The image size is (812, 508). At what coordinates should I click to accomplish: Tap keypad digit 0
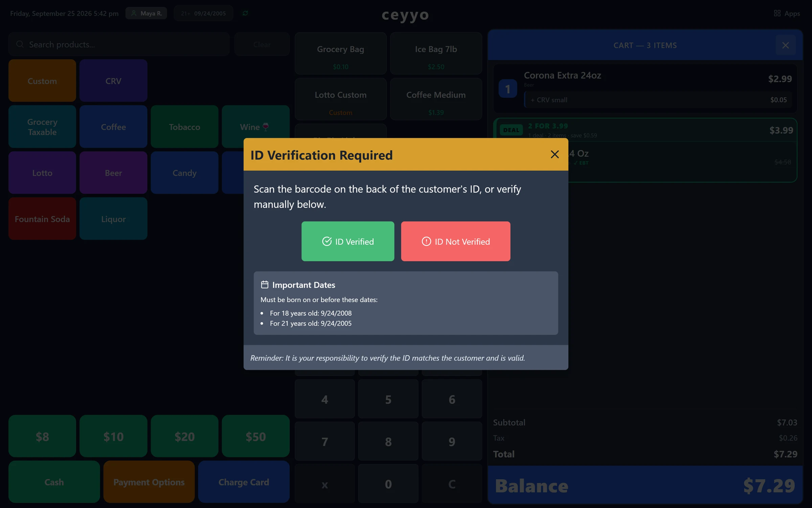[x=388, y=484]
